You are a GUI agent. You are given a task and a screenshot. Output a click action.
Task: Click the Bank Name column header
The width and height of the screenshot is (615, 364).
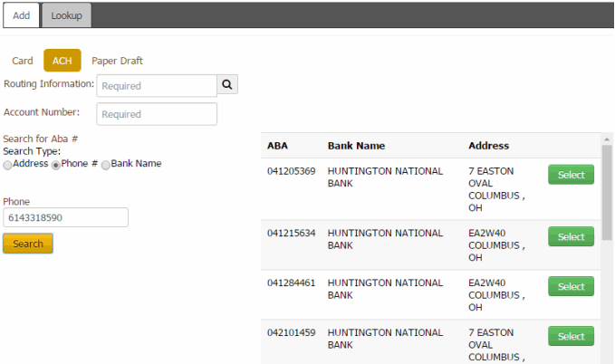356,145
